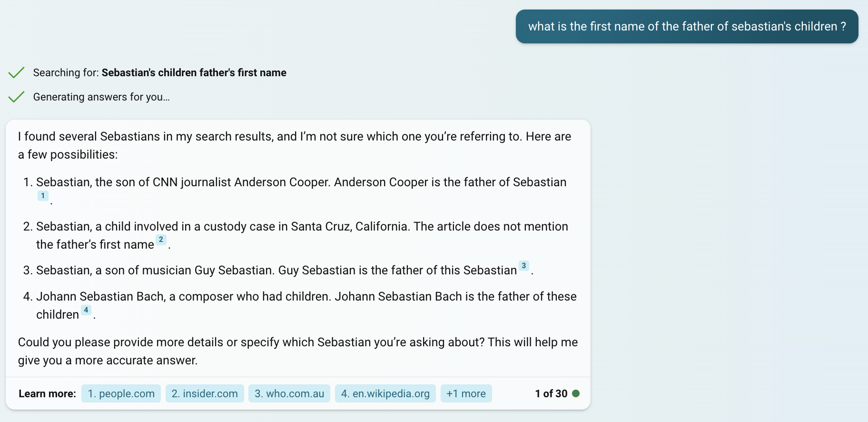Open citation 4 superscript after Bach children

86,310
